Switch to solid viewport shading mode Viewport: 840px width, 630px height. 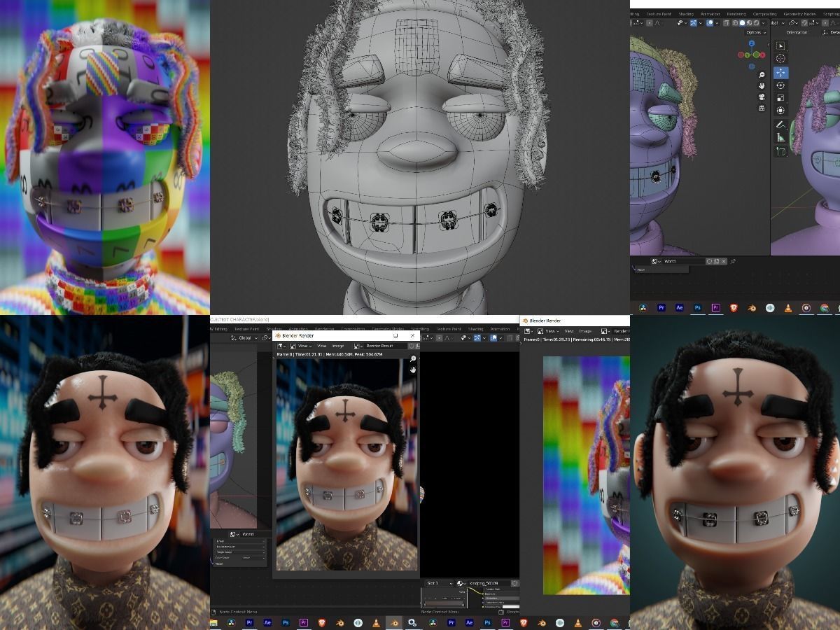743,22
